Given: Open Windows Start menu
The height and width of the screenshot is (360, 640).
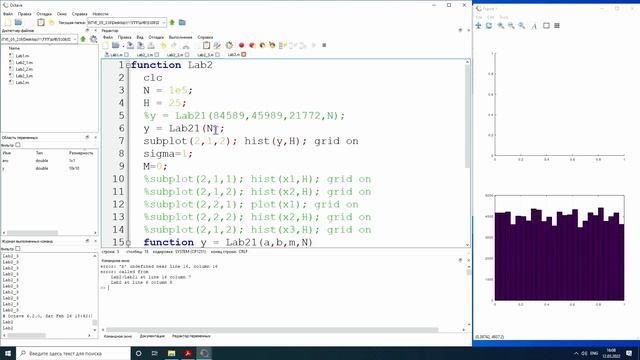Looking at the screenshot, I should [x=8, y=353].
